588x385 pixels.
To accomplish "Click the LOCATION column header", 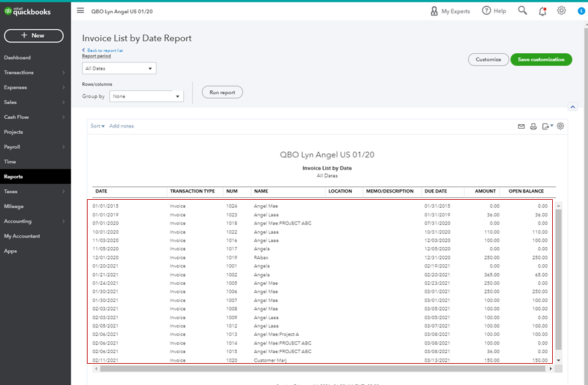I will pyautogui.click(x=340, y=191).
